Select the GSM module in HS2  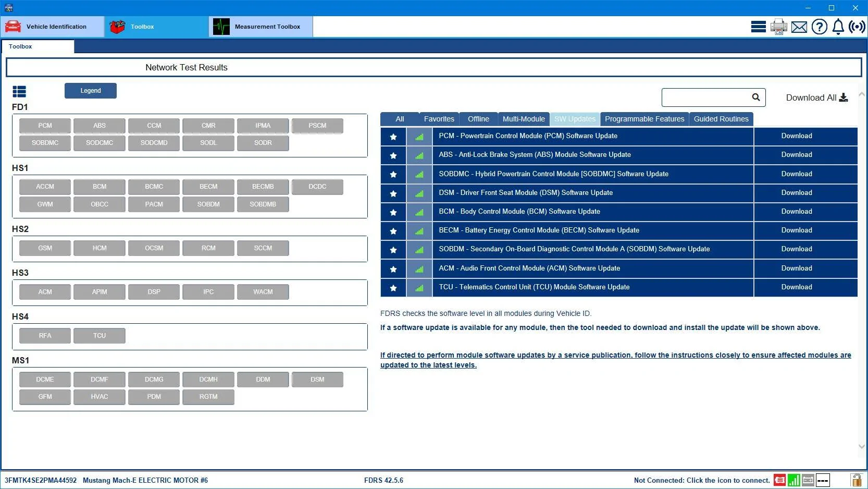coord(45,248)
